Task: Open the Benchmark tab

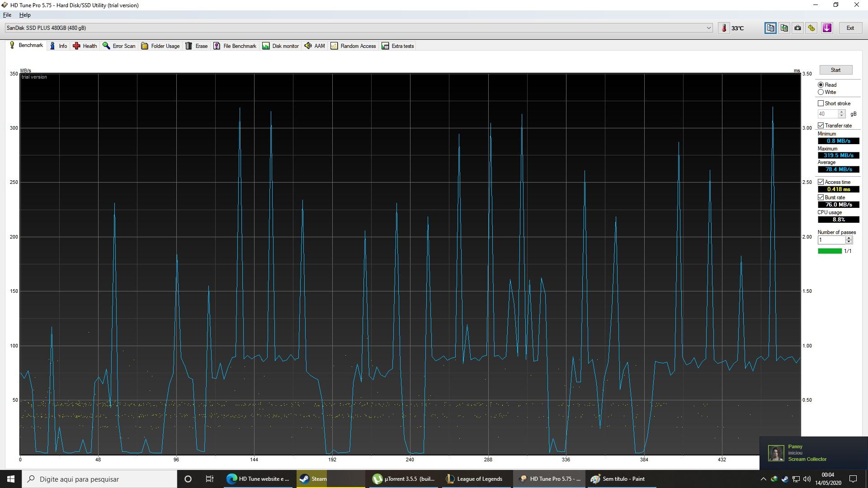Action: point(26,46)
